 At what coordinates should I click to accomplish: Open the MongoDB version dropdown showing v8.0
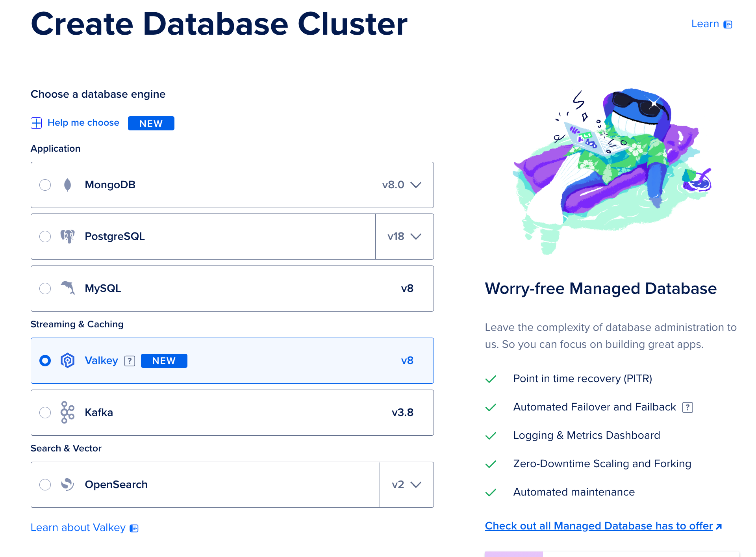click(402, 185)
